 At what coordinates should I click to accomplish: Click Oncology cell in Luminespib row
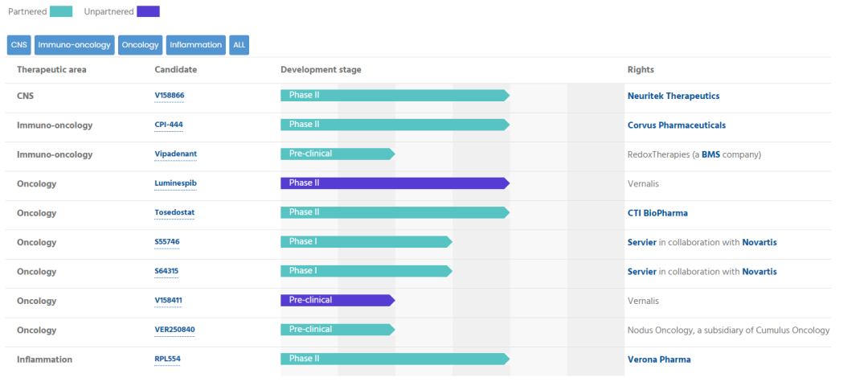coord(36,184)
